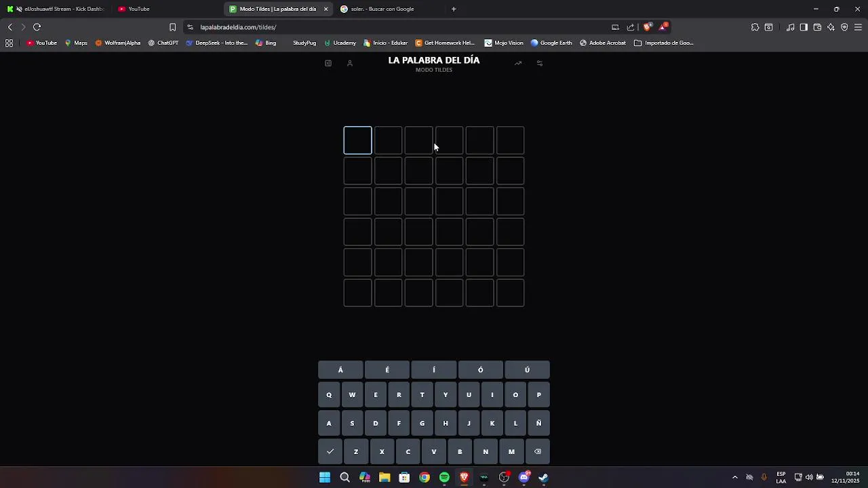Select the first empty tile in the grid

click(358, 140)
